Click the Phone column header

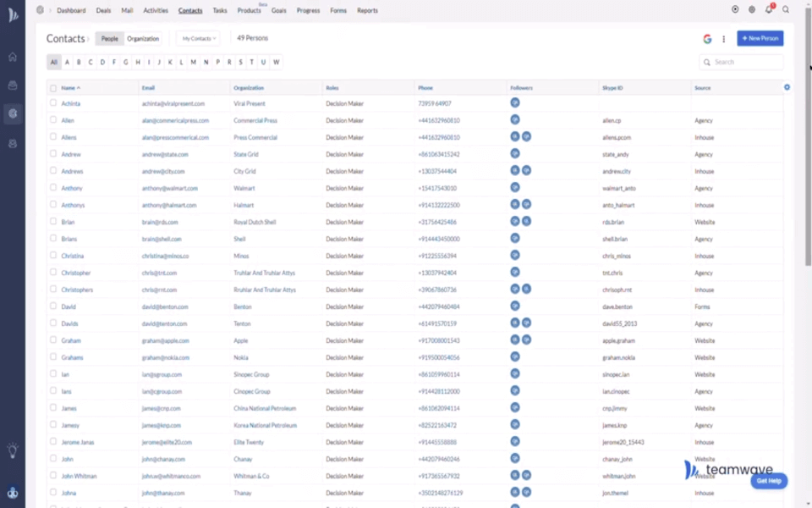point(425,88)
